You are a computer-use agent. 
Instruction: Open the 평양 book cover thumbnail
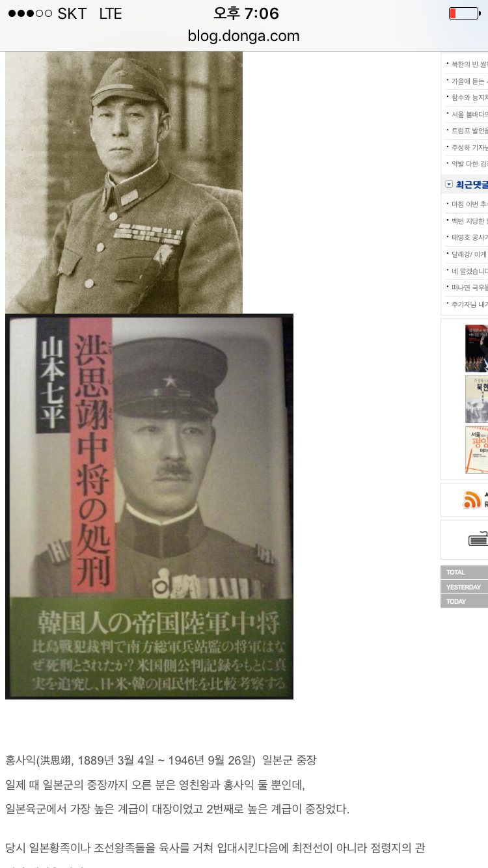[476, 450]
